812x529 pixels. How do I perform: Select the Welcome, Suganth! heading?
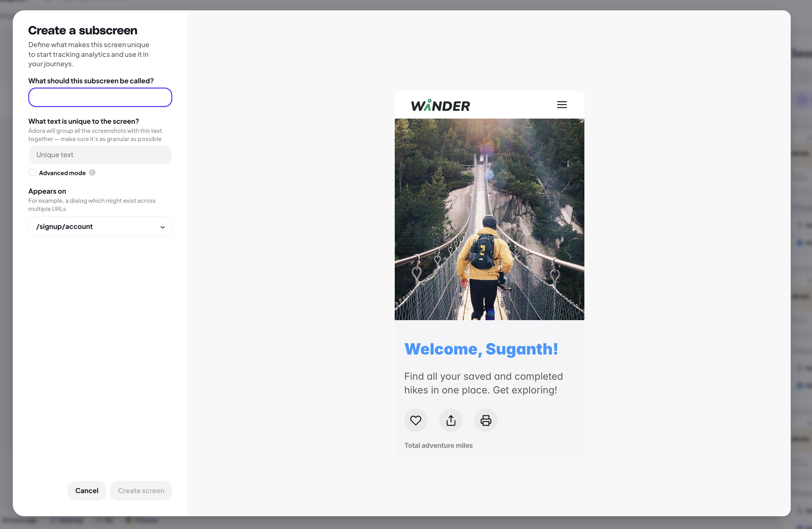481,349
